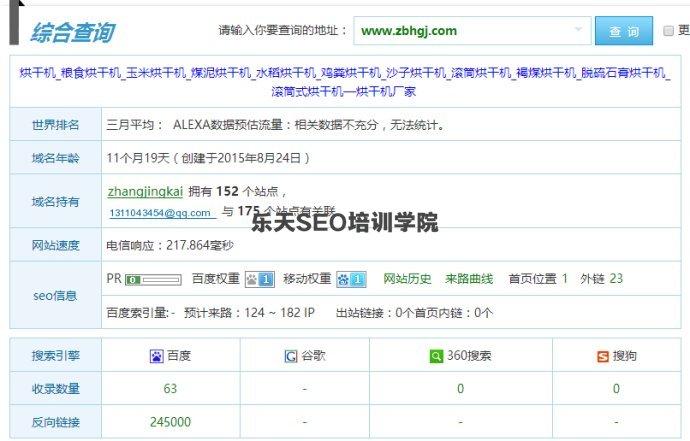
Task: Click Baidu backlinks count 245000
Action: [170, 422]
